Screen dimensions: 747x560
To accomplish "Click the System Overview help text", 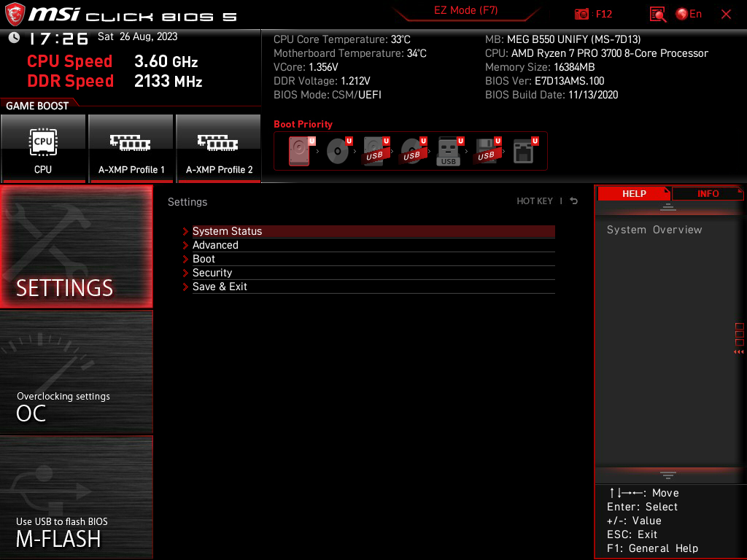I will tap(654, 230).
